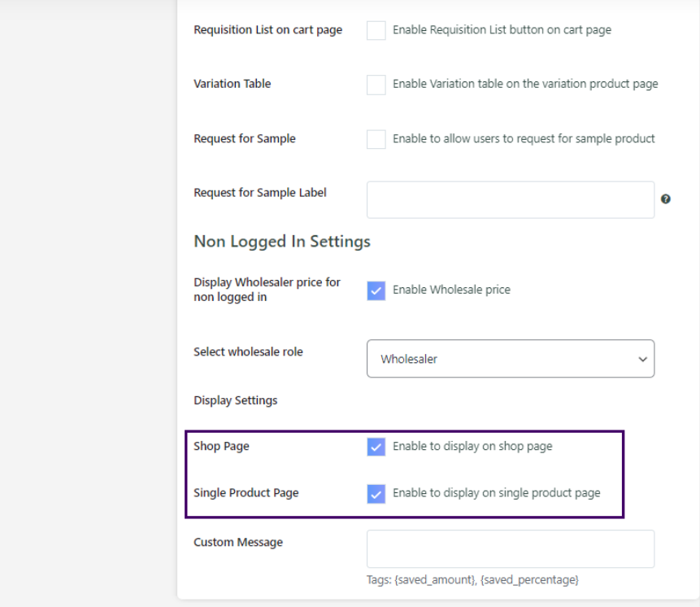Click 'Enable Variation table on the variation product page' text
This screenshot has width=700, height=607.
(525, 84)
